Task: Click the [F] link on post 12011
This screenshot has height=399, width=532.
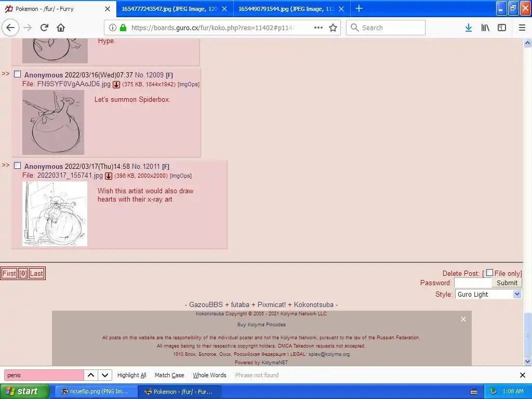Action: tap(166, 167)
